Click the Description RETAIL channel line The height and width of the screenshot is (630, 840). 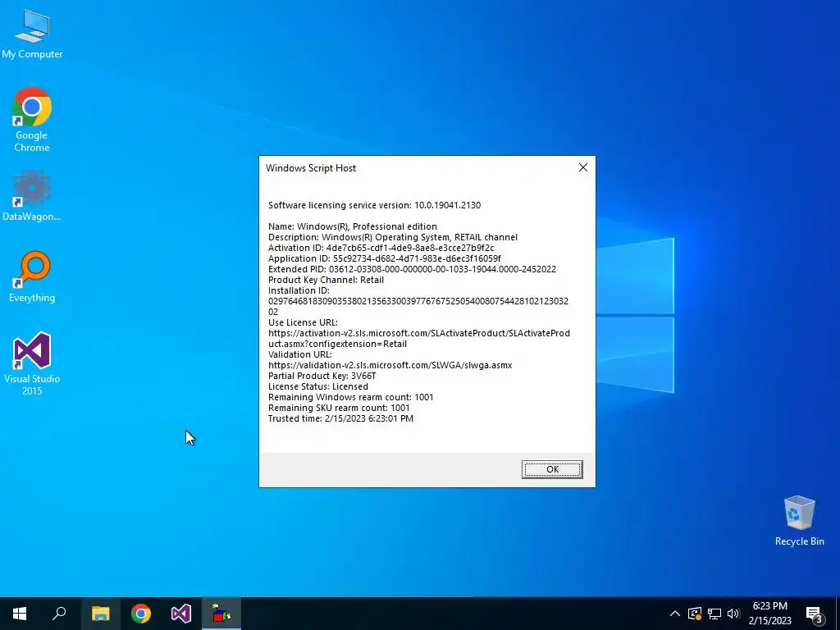(393, 237)
